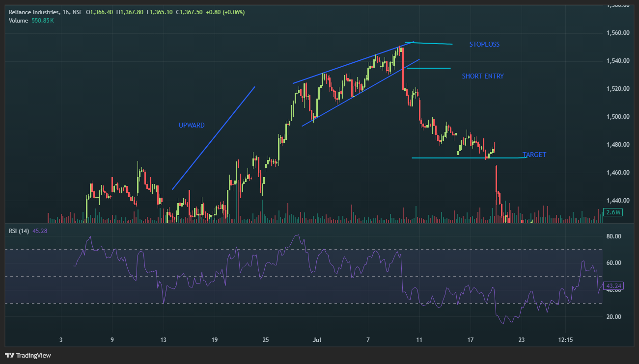Click the Jul date axis label
The image size is (639, 364).
click(317, 339)
